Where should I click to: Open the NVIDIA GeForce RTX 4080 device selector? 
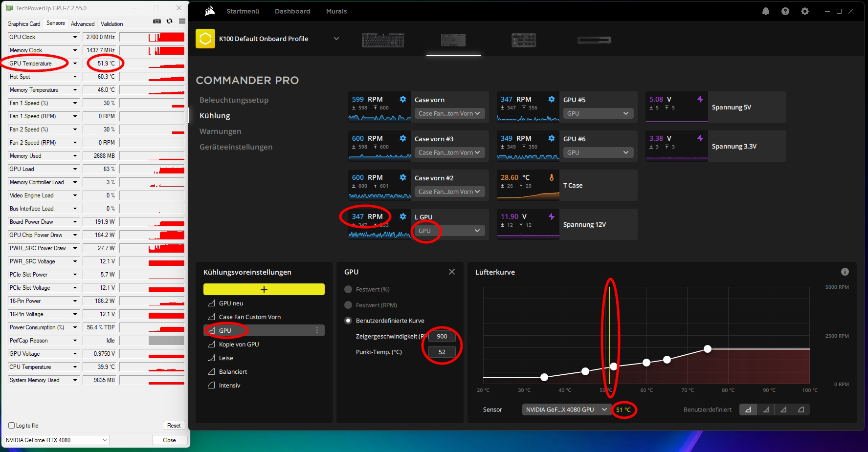click(x=57, y=440)
